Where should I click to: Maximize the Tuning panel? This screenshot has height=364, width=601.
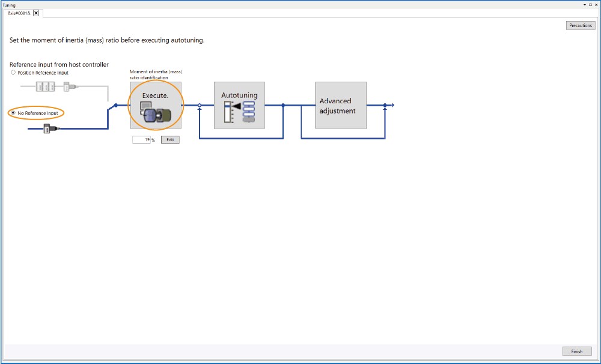pos(590,4)
